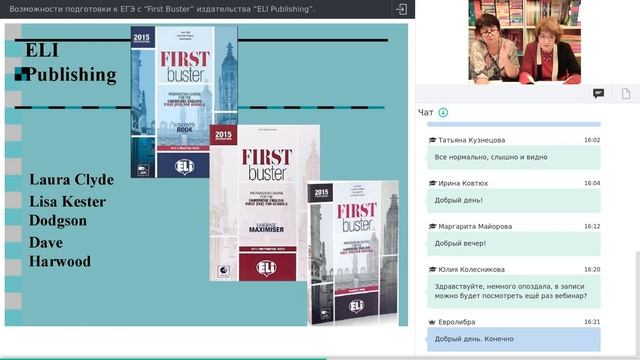640x360 pixels.
Task: Click message 'Добрый вечер!'
Action: coord(513,244)
